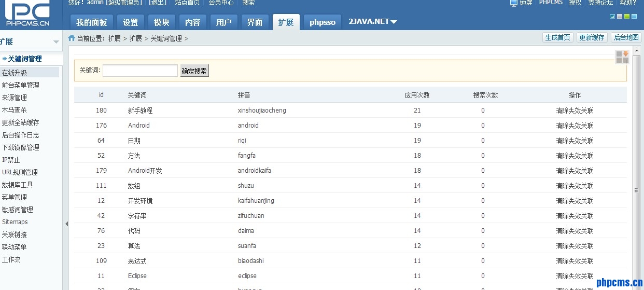The height and width of the screenshot is (290, 644).
Task: Select the gray theme swatch
Action: click(620, 17)
